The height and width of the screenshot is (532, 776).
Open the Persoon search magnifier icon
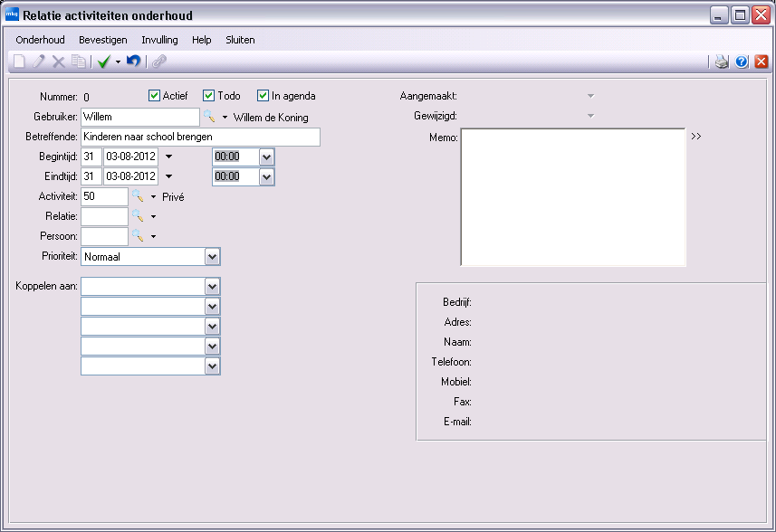(x=138, y=236)
